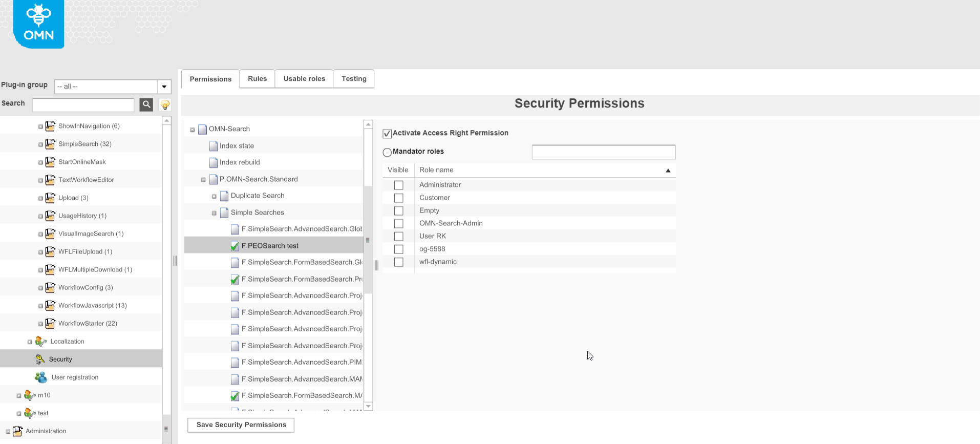980x444 pixels.
Task: Click the User registration icon
Action: (x=41, y=377)
